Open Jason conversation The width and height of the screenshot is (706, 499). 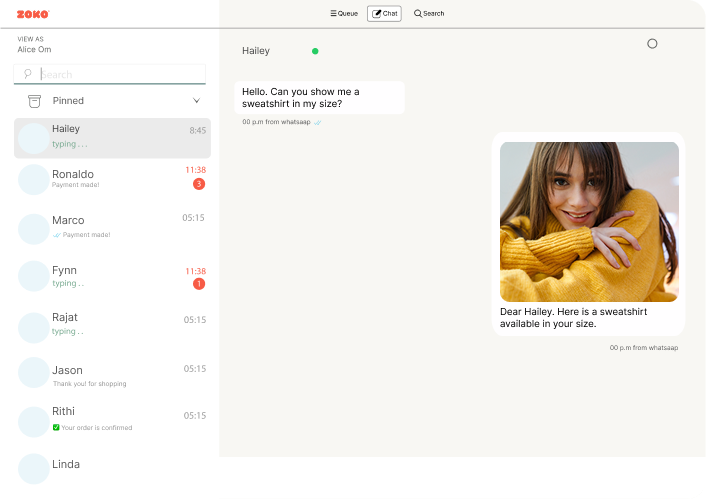[112, 373]
